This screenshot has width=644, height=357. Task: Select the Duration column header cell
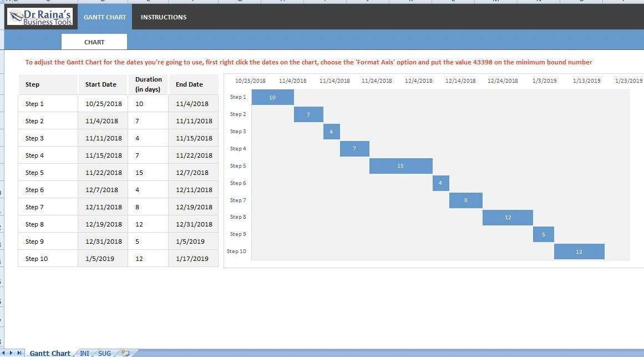[148, 83]
